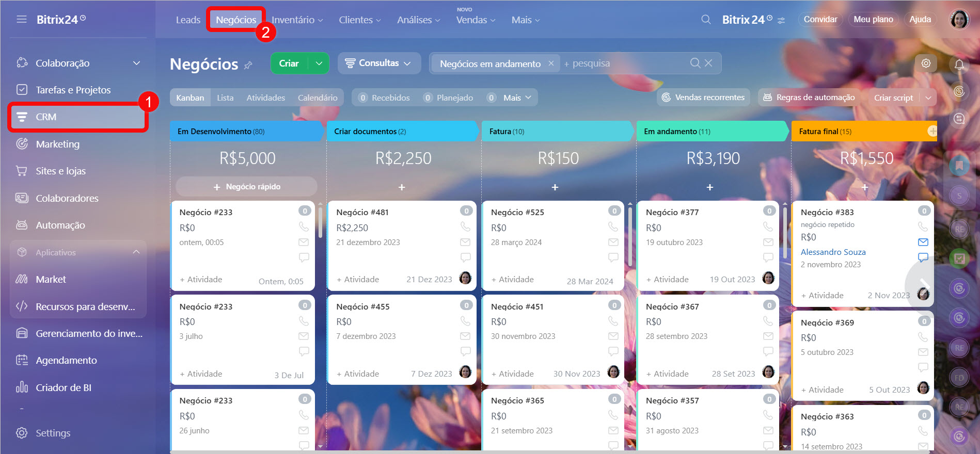Image resolution: width=980 pixels, height=454 pixels.
Task: Expand the Criar button dropdown arrow
Action: [x=319, y=63]
